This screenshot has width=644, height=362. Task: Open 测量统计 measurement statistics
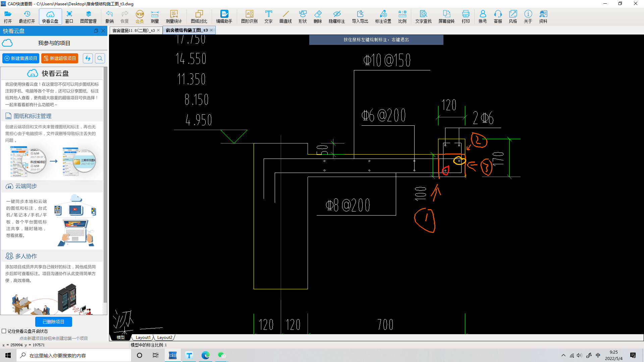tap(174, 16)
